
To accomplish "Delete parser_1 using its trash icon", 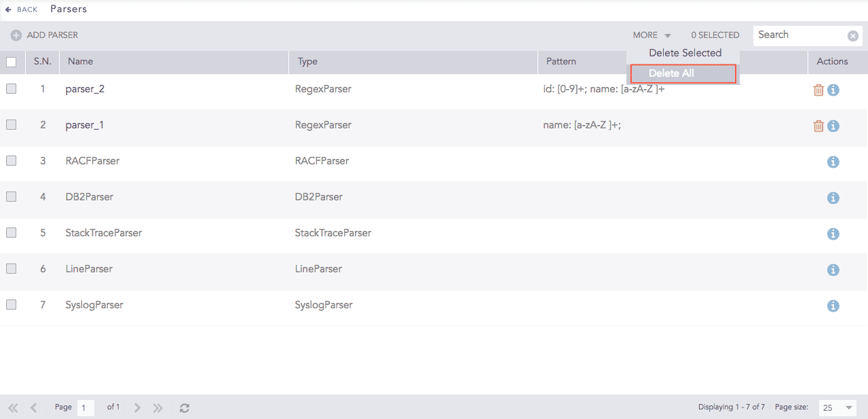I will coord(818,126).
